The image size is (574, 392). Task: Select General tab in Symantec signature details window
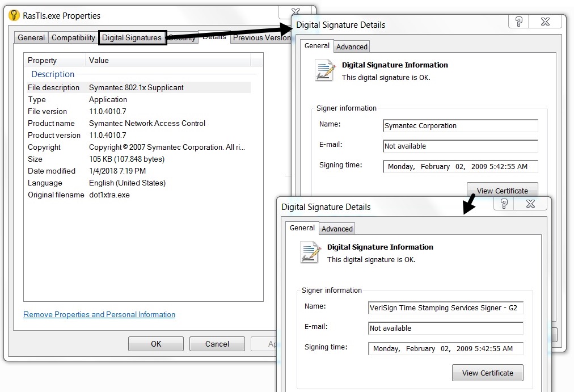click(x=317, y=46)
